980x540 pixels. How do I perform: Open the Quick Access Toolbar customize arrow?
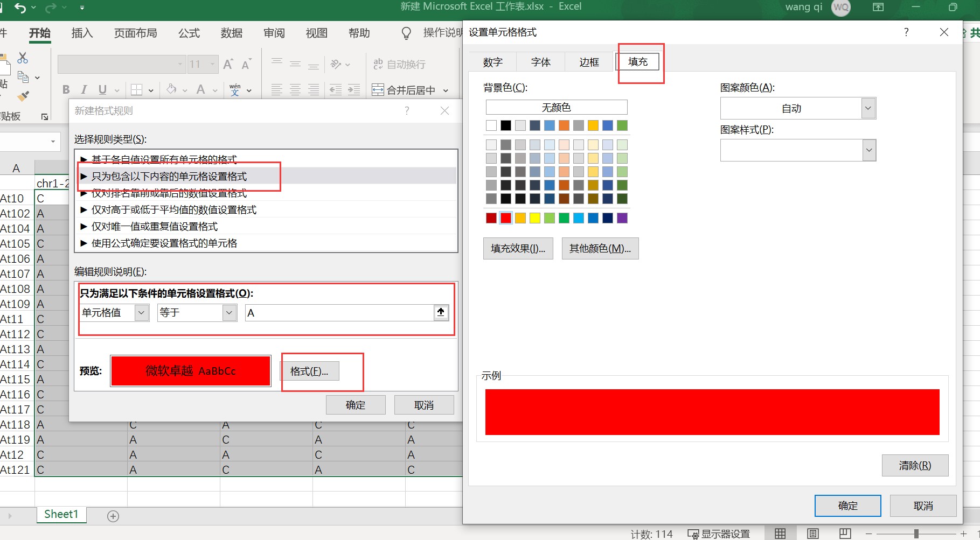pos(82,8)
